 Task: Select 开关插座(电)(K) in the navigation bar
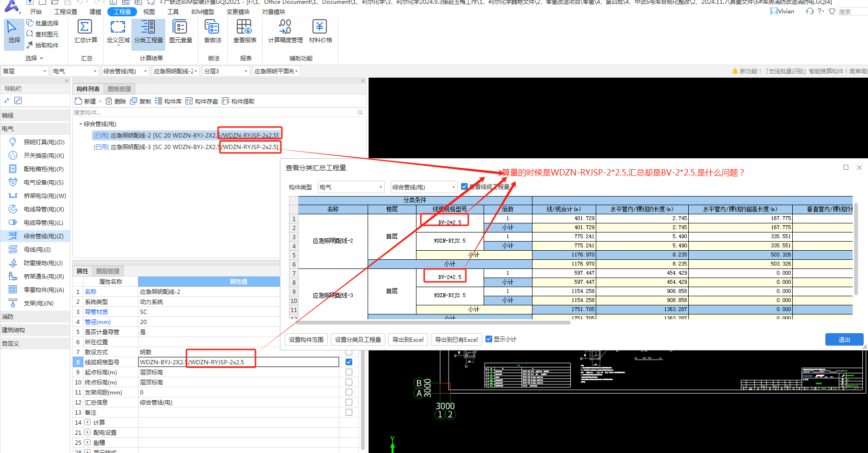(x=37, y=155)
